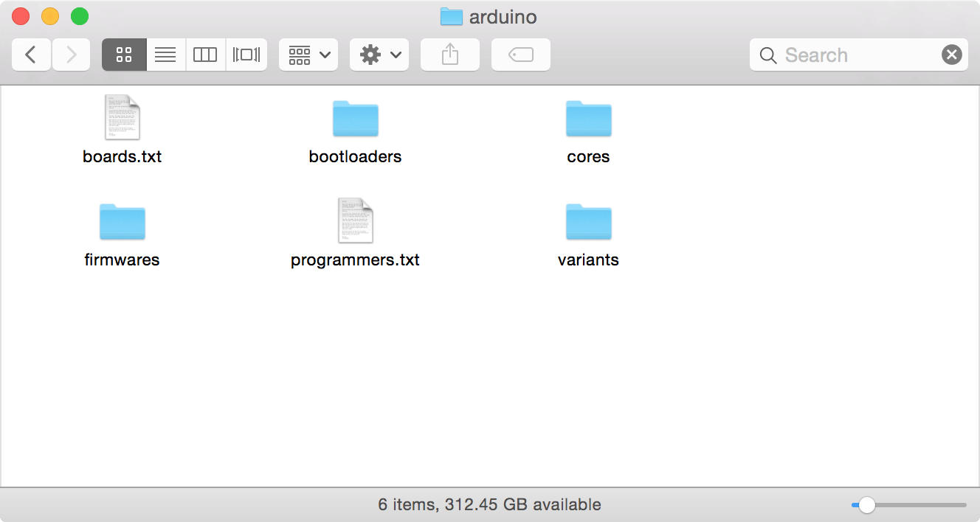Select the firmwares folder
The image size is (980, 522).
point(122,221)
